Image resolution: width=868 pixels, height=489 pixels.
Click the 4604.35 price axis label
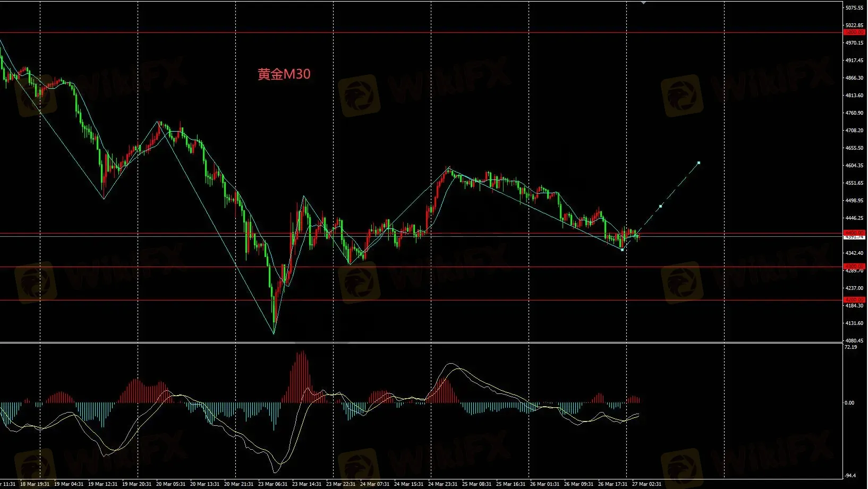coord(854,166)
